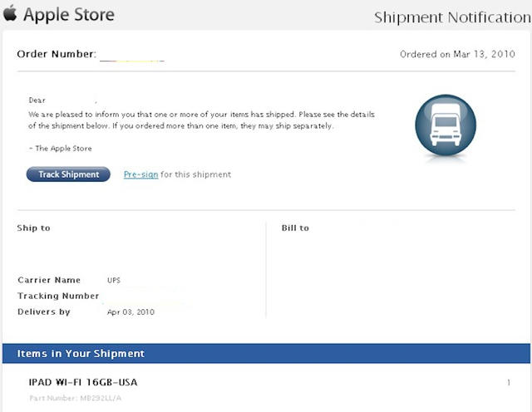The height and width of the screenshot is (412, 532).
Task: Click the item quantity number 1
Action: (508, 382)
